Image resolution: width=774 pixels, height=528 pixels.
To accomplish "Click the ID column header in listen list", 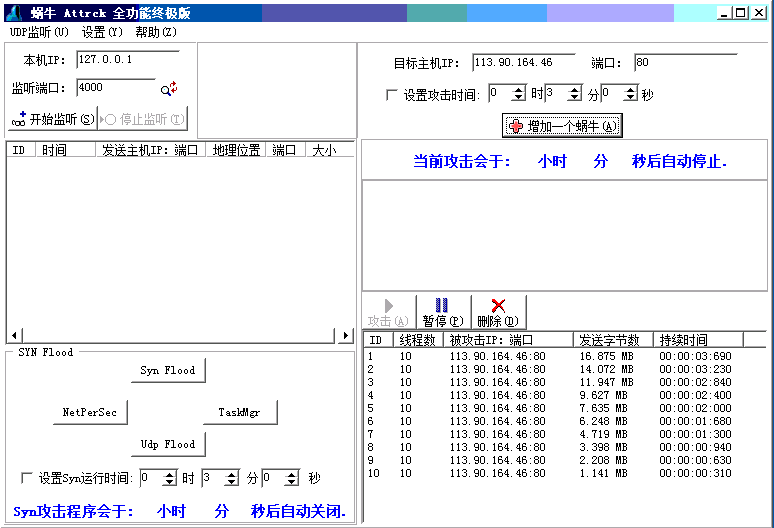I will click(x=21, y=150).
